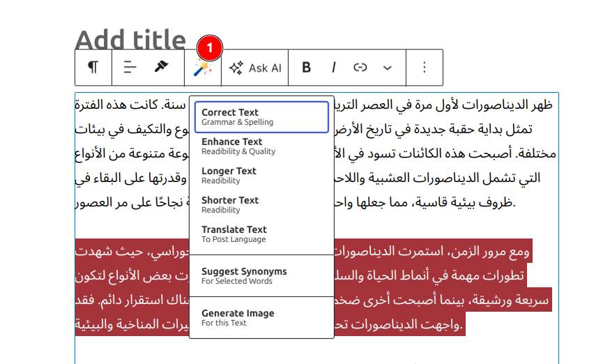Viewport: 610px width, 364px height.
Task: Click the highlighted second Arabic paragraph
Action: click(432, 287)
